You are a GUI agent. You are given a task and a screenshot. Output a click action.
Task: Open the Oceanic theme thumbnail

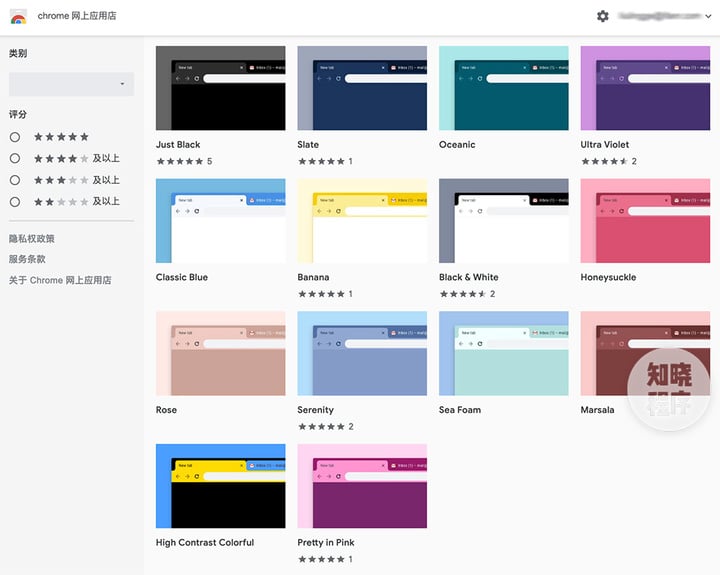click(x=504, y=88)
